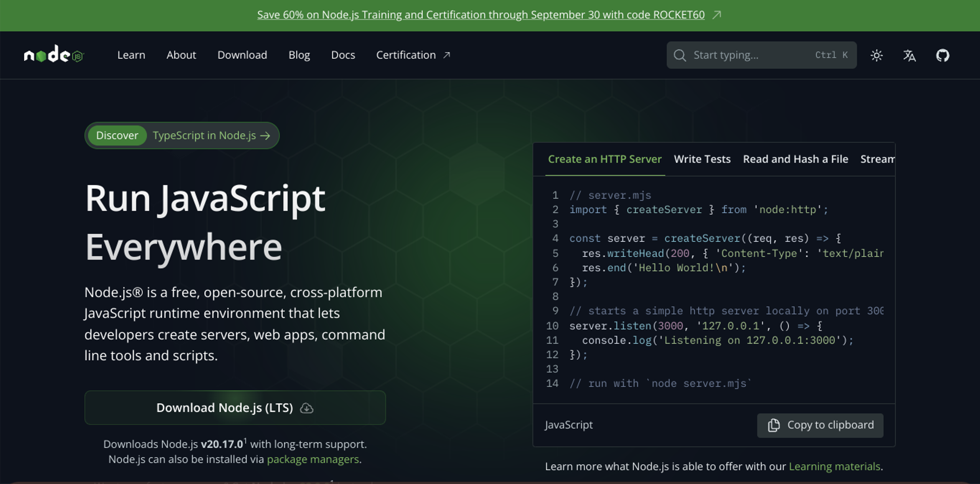980x484 pixels.
Task: Open the GitHub repository icon
Action: click(x=942, y=56)
